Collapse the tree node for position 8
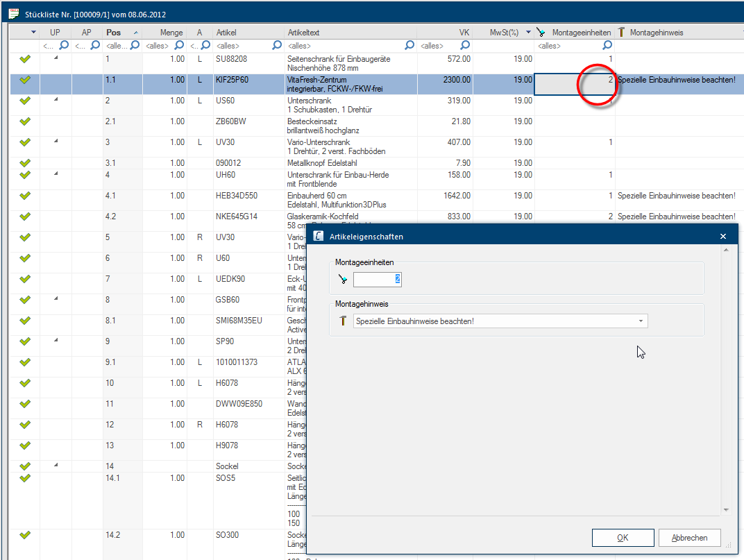The width and height of the screenshot is (744, 560). point(56,299)
